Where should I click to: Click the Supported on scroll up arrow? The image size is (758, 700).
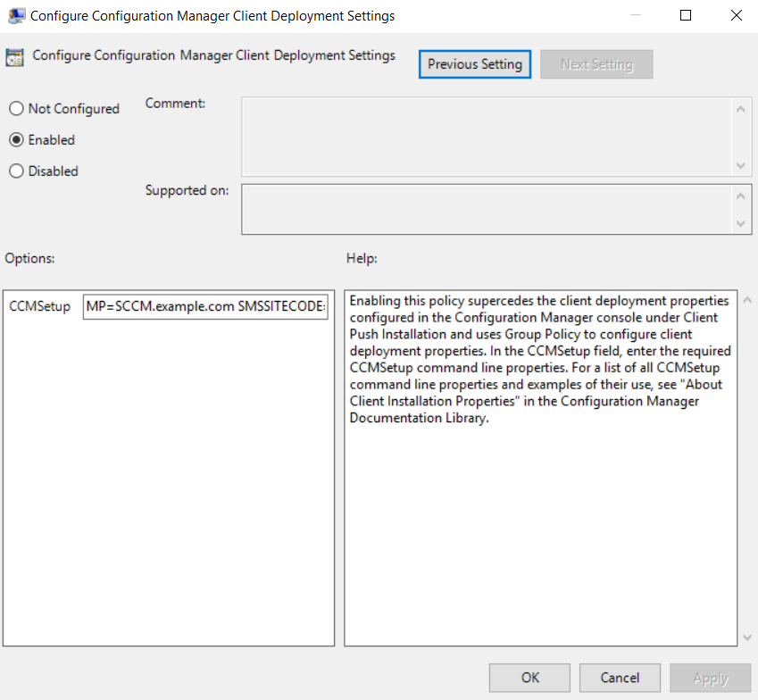pos(740,196)
